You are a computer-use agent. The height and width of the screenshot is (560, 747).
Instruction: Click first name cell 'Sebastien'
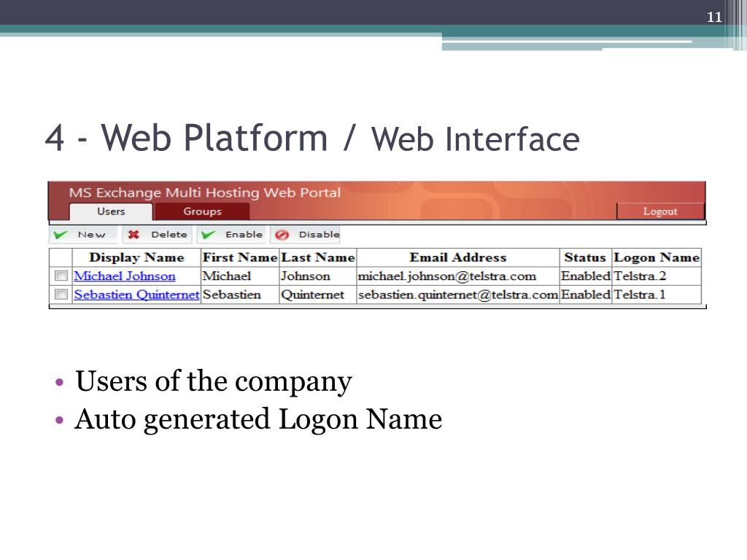(240, 295)
